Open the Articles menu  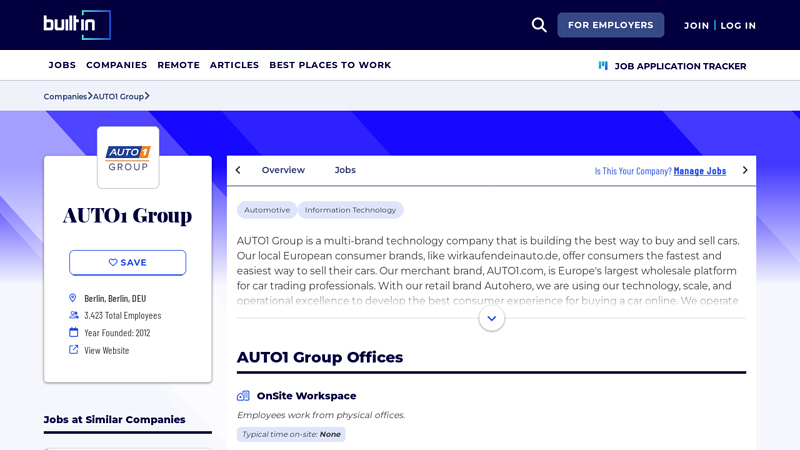coord(234,65)
